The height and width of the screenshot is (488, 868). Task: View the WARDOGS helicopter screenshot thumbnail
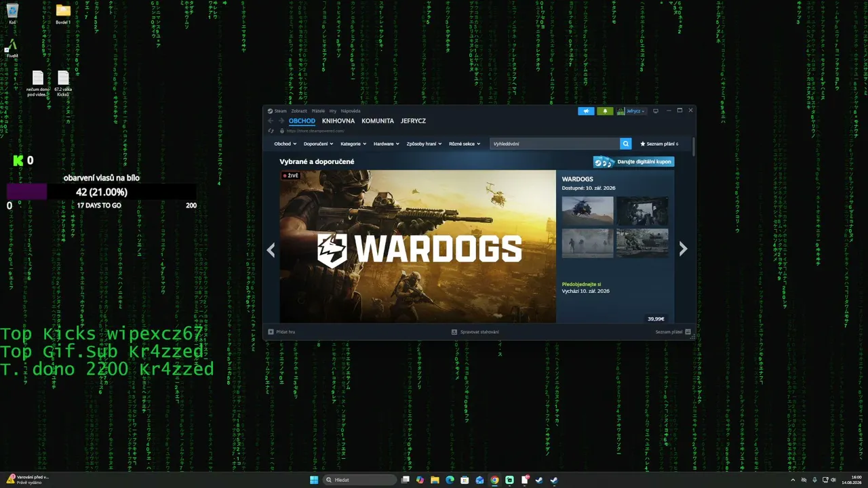[x=587, y=210]
